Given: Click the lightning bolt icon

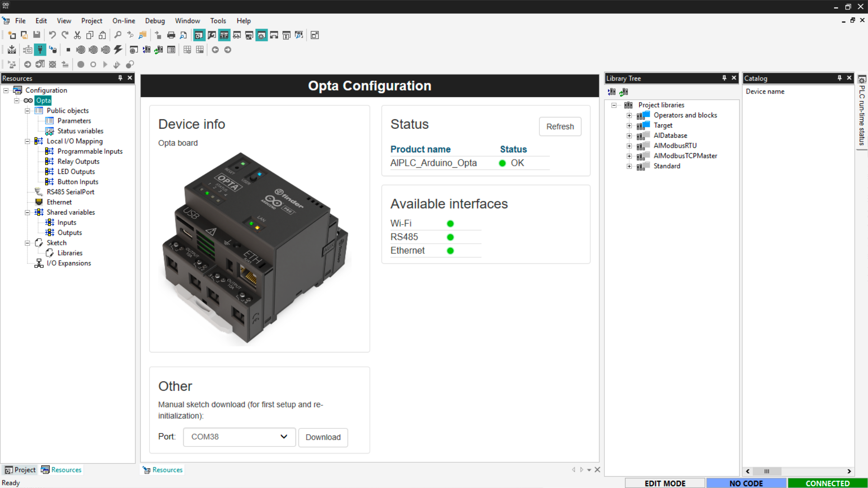Looking at the screenshot, I should pos(118,50).
